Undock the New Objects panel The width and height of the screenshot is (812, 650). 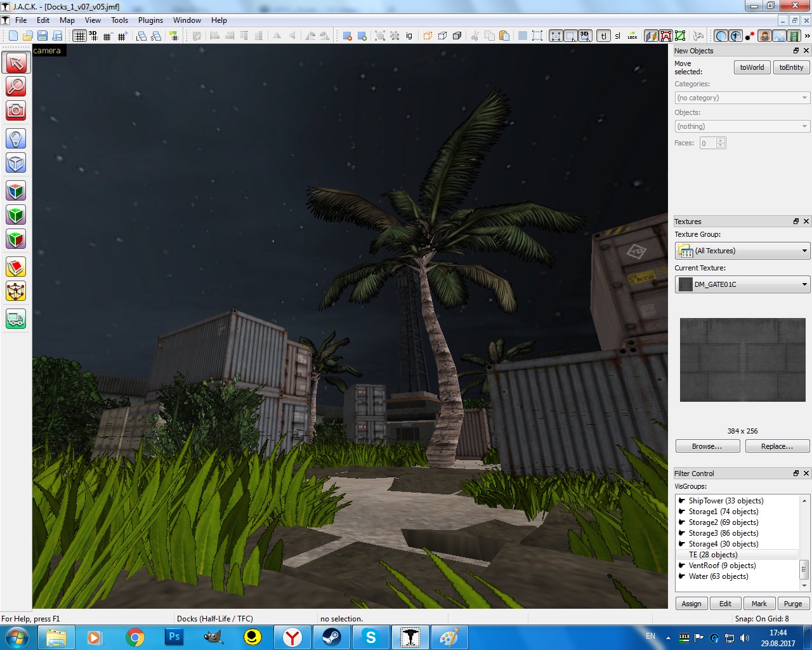tap(796, 51)
